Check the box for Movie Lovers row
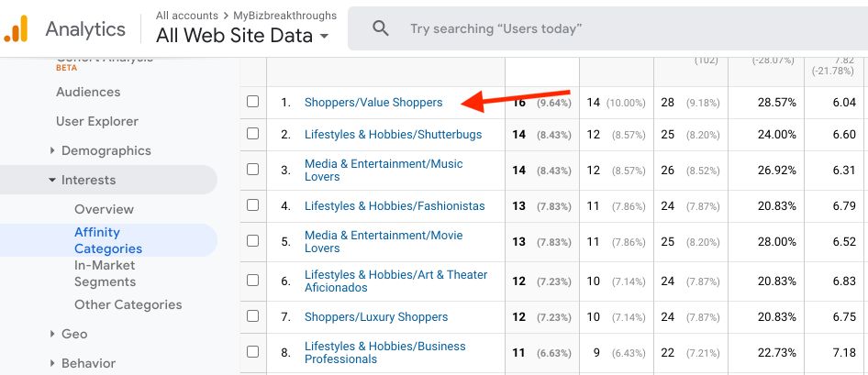Image resolution: width=868 pixels, height=375 pixels. [252, 240]
